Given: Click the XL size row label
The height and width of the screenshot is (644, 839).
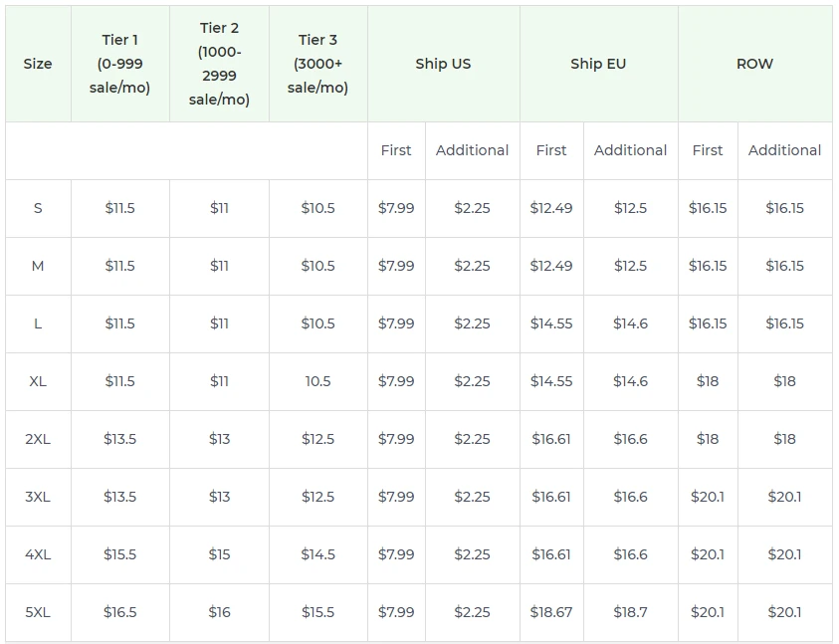Looking at the screenshot, I should tap(37, 381).
